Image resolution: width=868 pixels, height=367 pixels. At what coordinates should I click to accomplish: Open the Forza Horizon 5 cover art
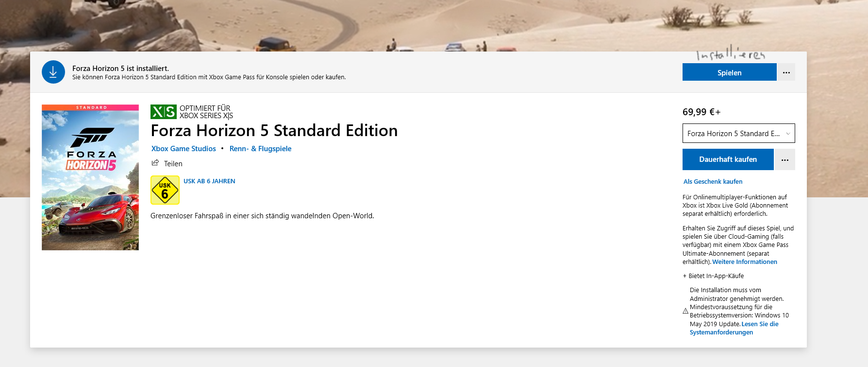point(90,177)
